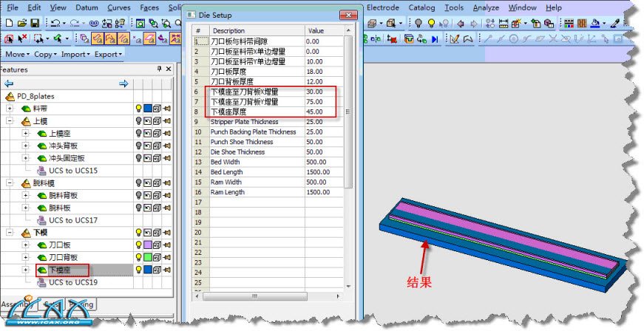The image size is (644, 331).
Task: Save the file using the floppy icon
Action: [35, 24]
